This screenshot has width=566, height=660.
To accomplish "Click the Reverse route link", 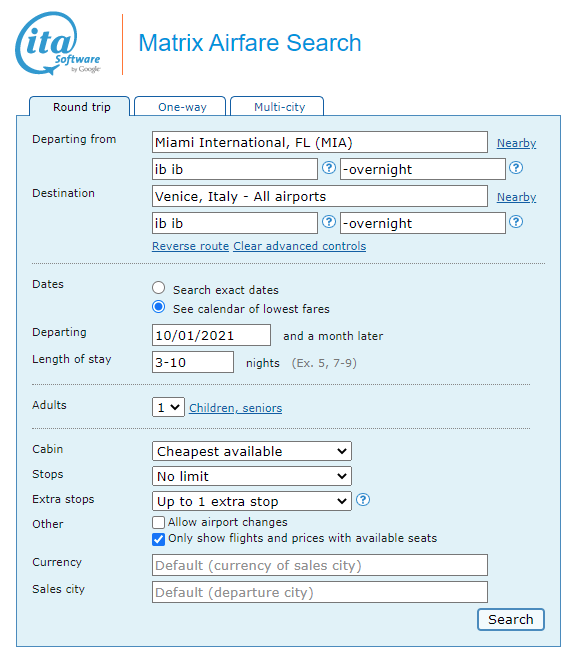I will pyautogui.click(x=191, y=246).
